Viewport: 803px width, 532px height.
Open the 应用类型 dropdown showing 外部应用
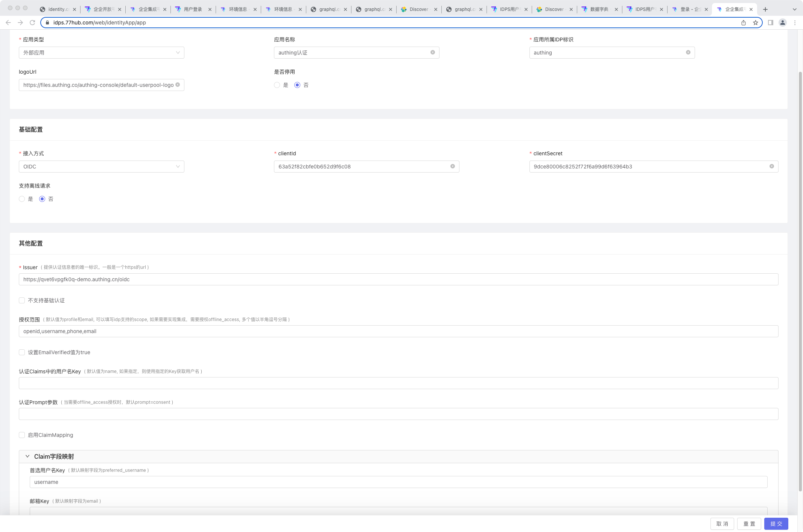[x=101, y=53]
